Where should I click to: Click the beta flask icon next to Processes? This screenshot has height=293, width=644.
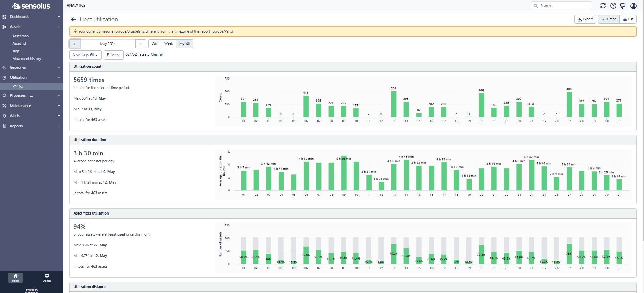[31, 96]
